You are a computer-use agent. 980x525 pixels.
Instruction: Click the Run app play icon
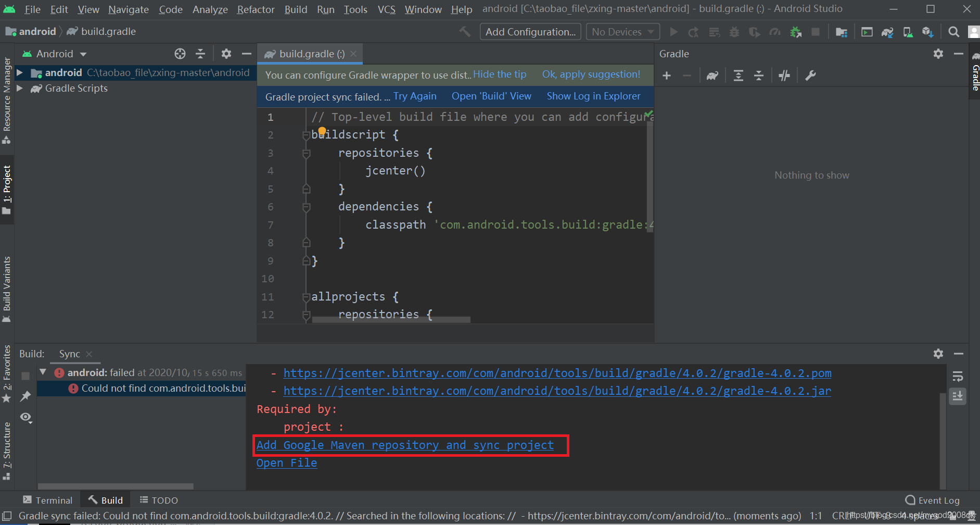(x=674, y=32)
